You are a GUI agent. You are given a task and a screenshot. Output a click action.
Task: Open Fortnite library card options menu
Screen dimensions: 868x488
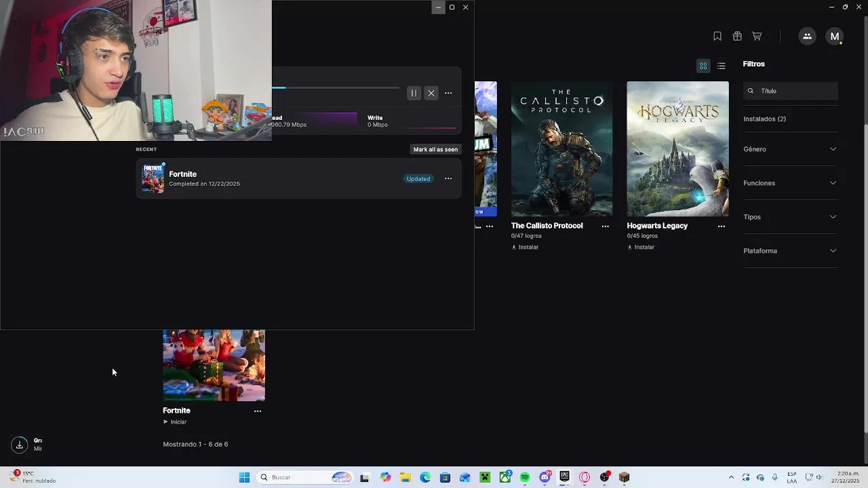(258, 411)
